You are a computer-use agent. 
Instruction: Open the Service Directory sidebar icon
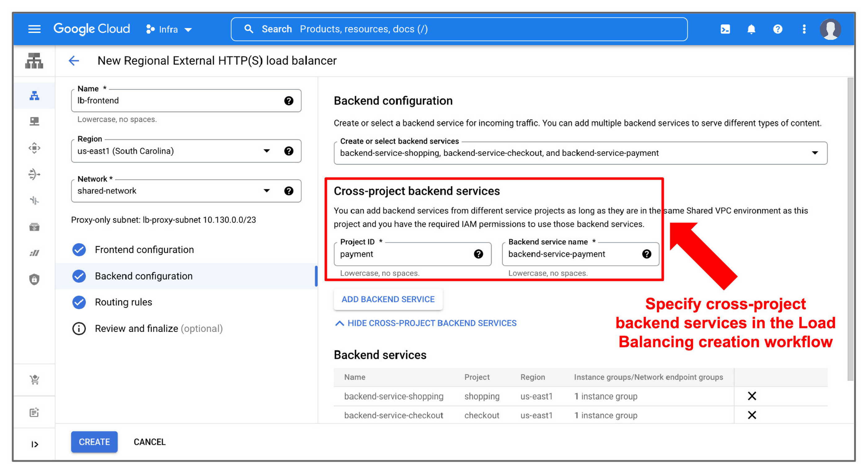[34, 227]
